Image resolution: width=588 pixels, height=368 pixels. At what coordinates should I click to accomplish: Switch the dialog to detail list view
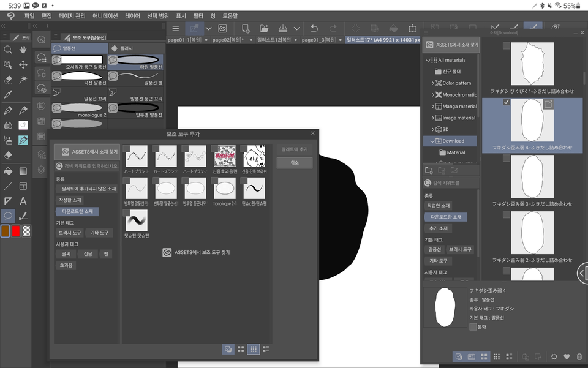pos(266,349)
